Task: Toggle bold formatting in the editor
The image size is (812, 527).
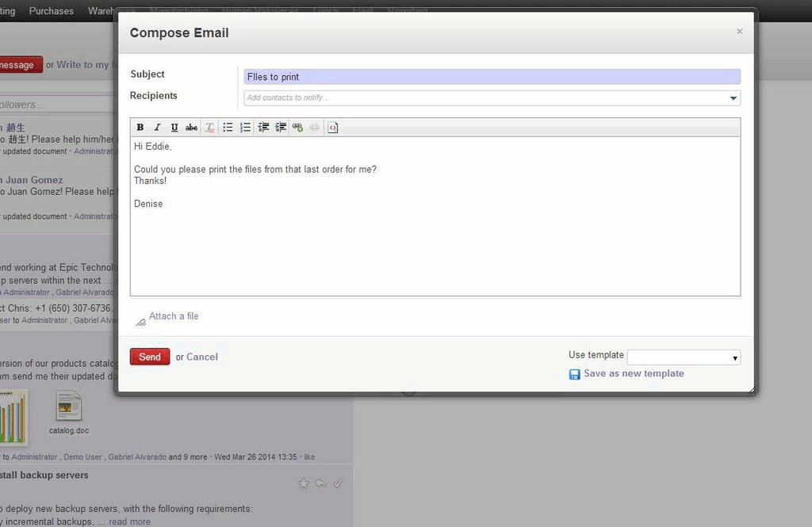Action: (x=140, y=128)
